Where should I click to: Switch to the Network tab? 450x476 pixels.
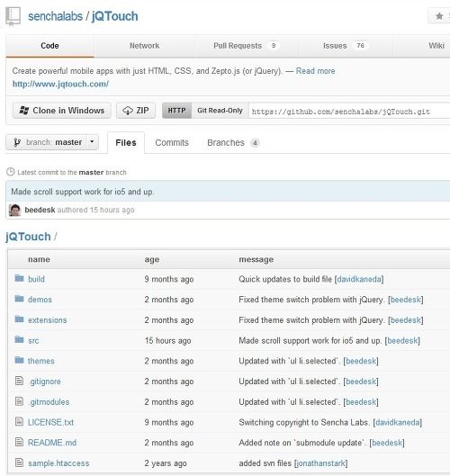144,46
